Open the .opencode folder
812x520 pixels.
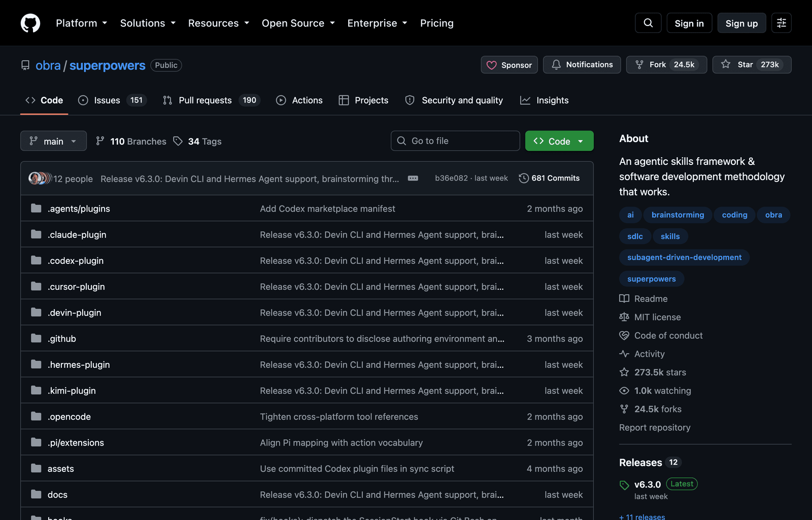(x=69, y=417)
